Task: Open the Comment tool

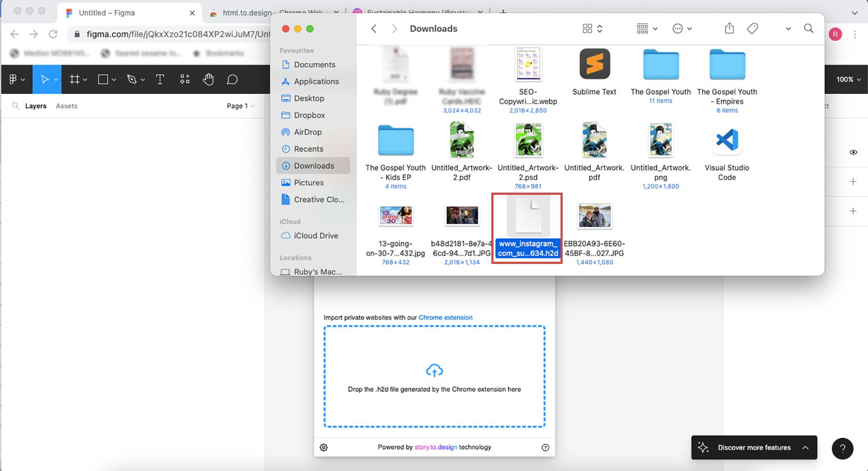Action: point(232,79)
